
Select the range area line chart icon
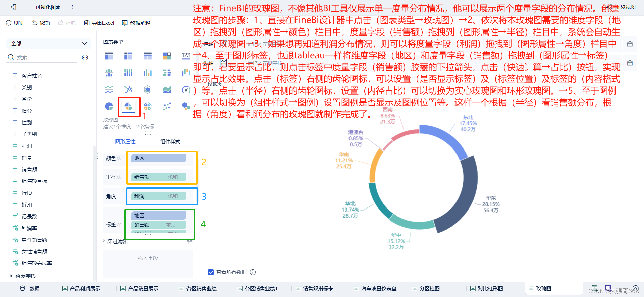coord(109,90)
